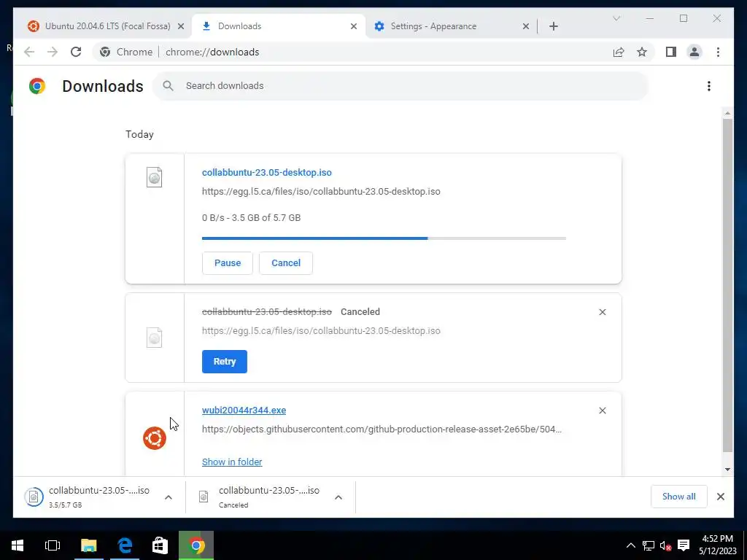Click the scrollbar up arrow
This screenshot has width=747, height=560.
point(727,113)
